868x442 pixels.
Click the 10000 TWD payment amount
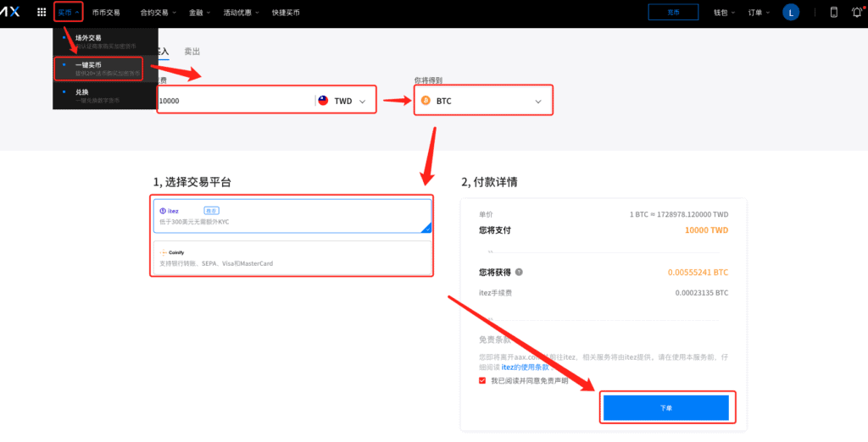click(706, 230)
